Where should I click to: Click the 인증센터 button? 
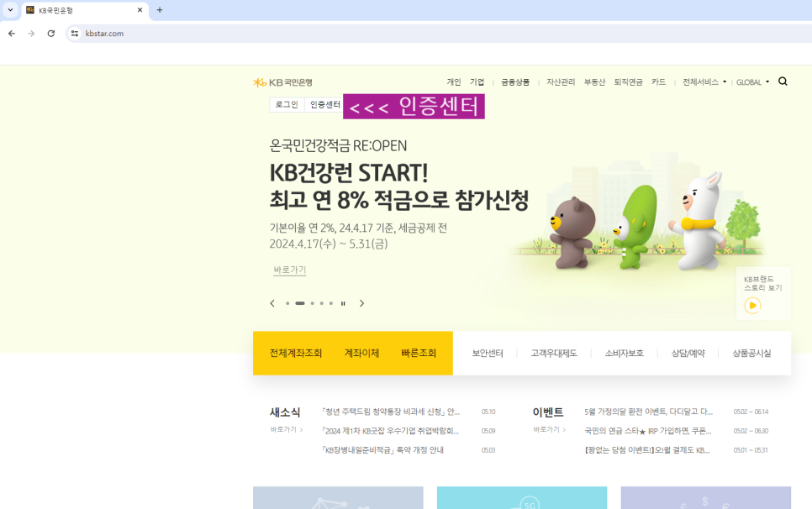324,104
